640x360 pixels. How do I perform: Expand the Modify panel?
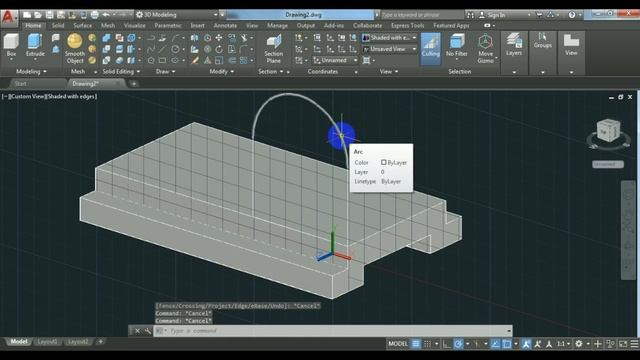pyautogui.click(x=222, y=71)
